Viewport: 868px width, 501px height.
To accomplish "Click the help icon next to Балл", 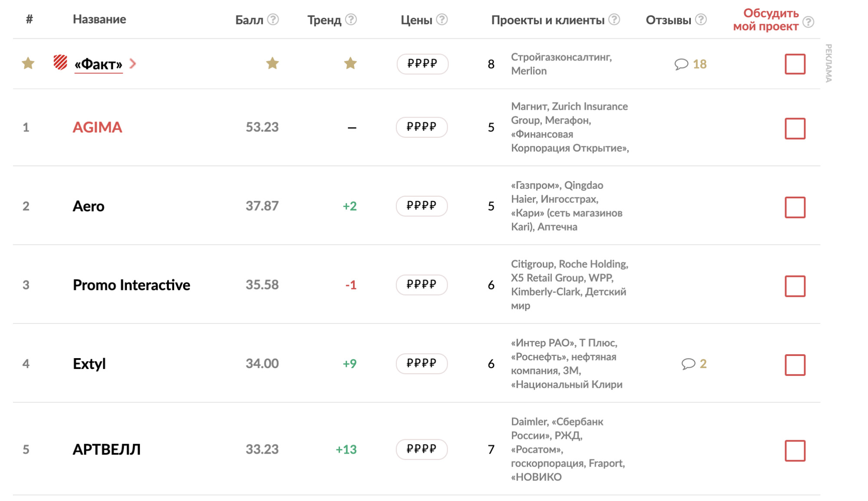I will point(273,20).
